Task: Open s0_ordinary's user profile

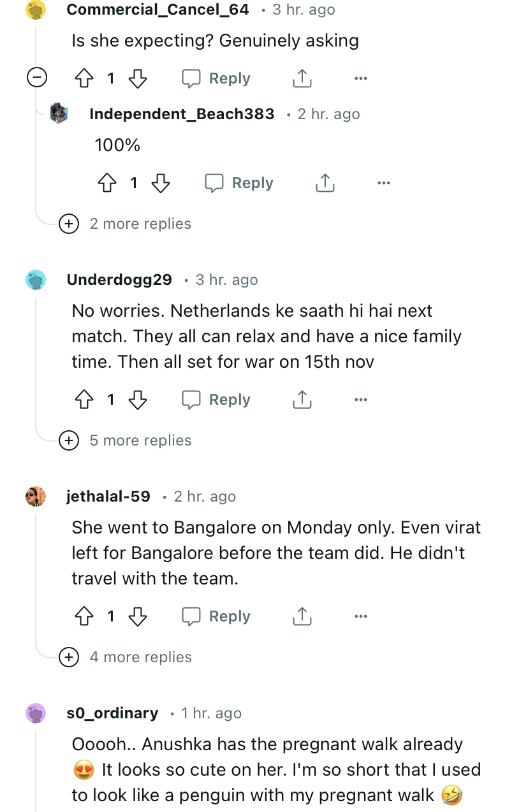Action: 112,713
